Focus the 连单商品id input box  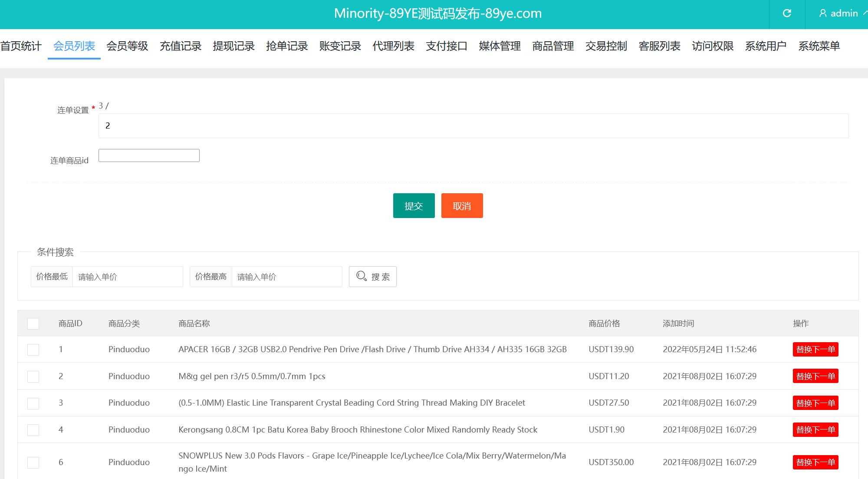(149, 155)
